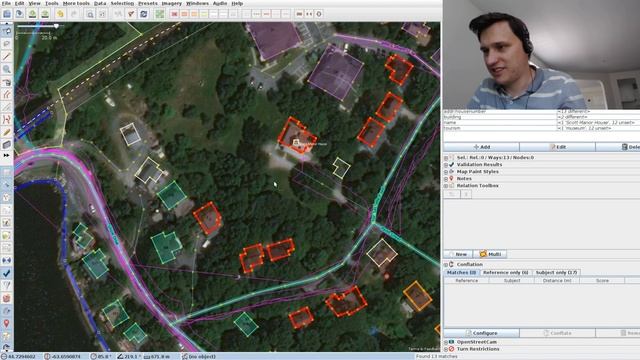Click the Download map data toolbar icon
This screenshot has height=360, width=640.
click(x=32, y=14)
